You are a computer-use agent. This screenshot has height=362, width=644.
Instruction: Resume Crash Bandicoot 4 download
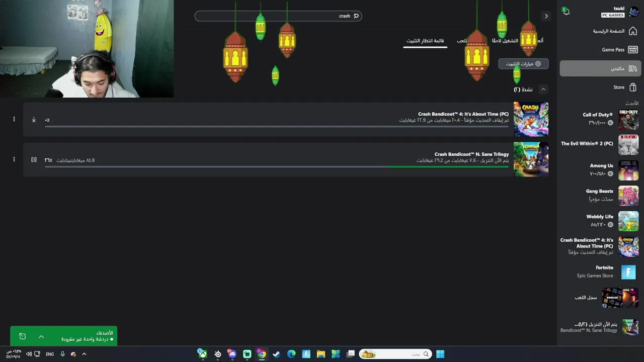point(34,120)
